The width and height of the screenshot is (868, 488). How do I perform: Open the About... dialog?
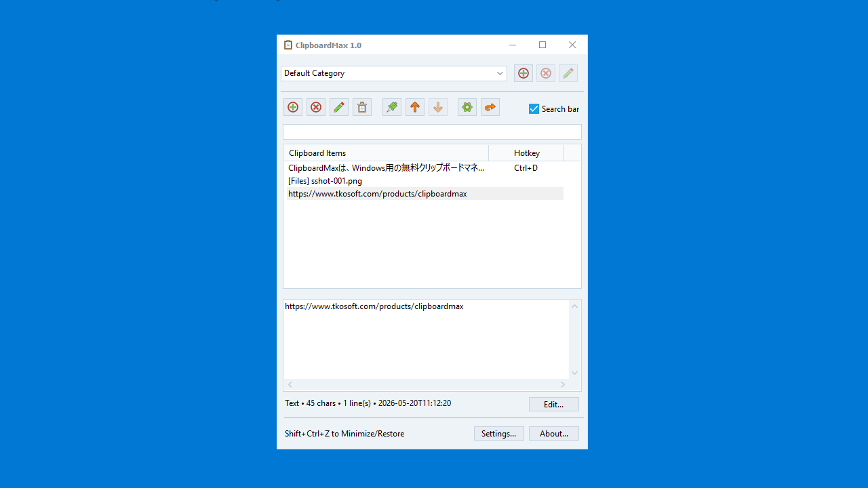coord(554,434)
